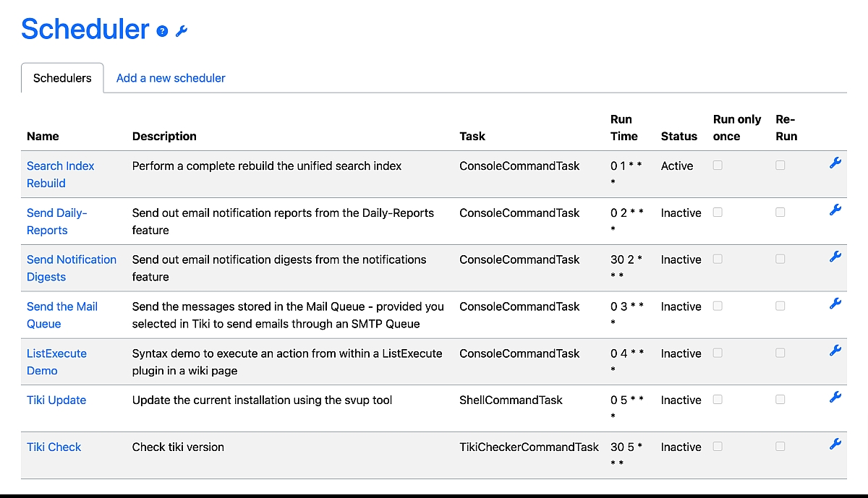Viewport: 868px width, 498px height.
Task: Open actions wrench for Tiki Update row
Action: click(835, 397)
